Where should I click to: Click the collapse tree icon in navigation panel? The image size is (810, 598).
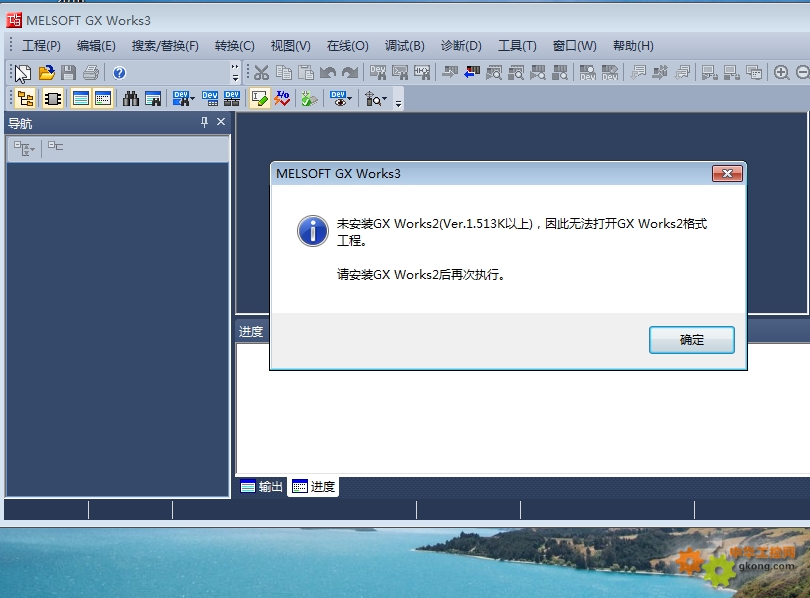click(55, 147)
